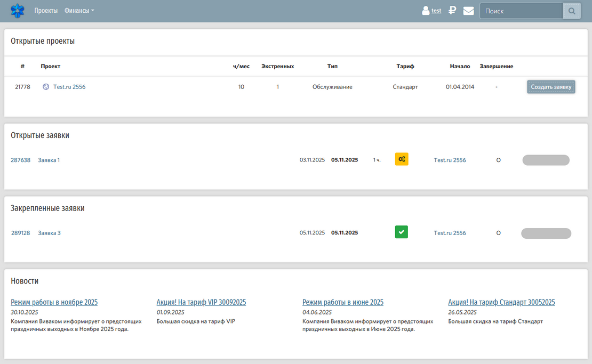Image resolution: width=592 pixels, height=364 pixels.
Task: Open ticket number 287638 link
Action: (x=21, y=160)
